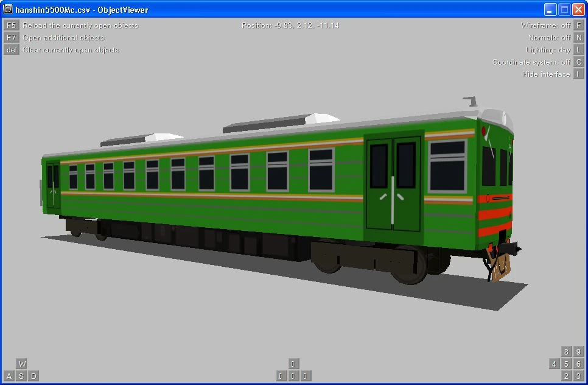Switch lighting mode with L key
The image size is (588, 385).
click(x=579, y=50)
